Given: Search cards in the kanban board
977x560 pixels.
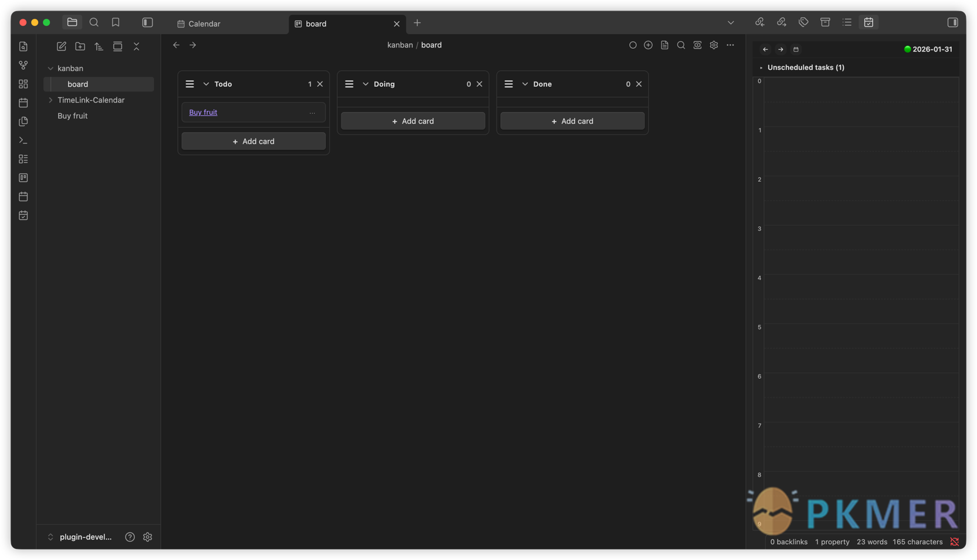Looking at the screenshot, I should coord(681,45).
